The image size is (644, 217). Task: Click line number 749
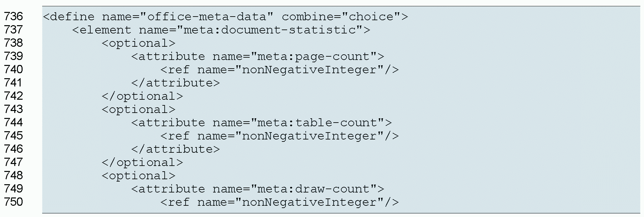(14, 189)
